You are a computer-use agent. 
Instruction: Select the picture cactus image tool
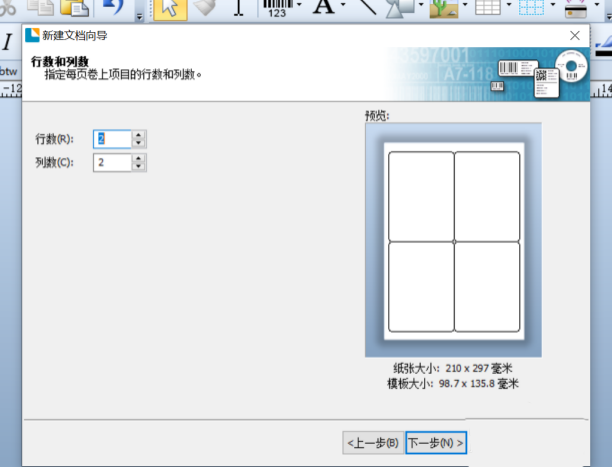[444, 9]
